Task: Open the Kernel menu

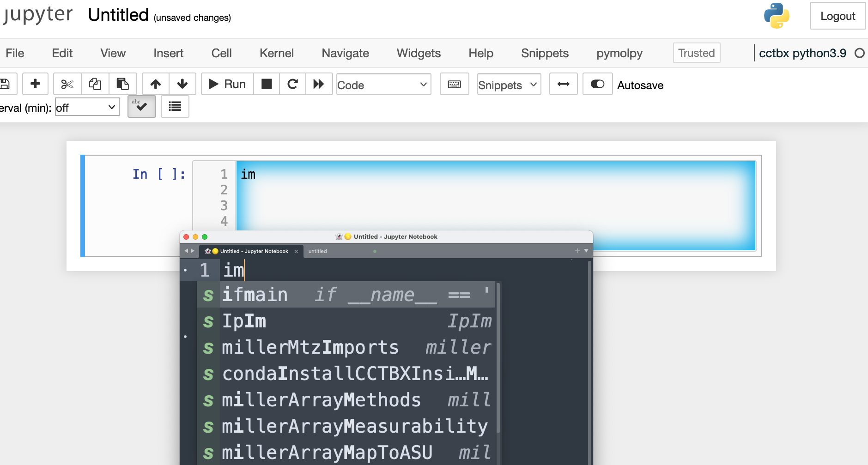Action: click(x=277, y=53)
